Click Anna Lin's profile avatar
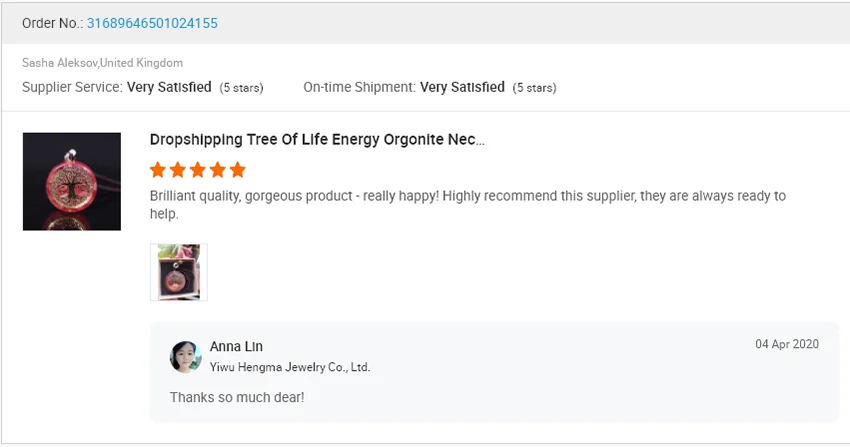The height and width of the screenshot is (447, 850). [186, 357]
